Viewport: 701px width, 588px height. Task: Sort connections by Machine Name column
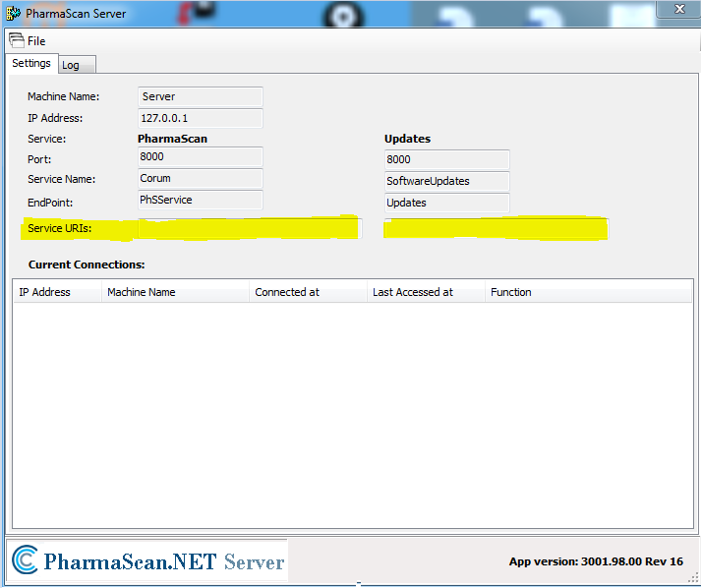(x=175, y=292)
